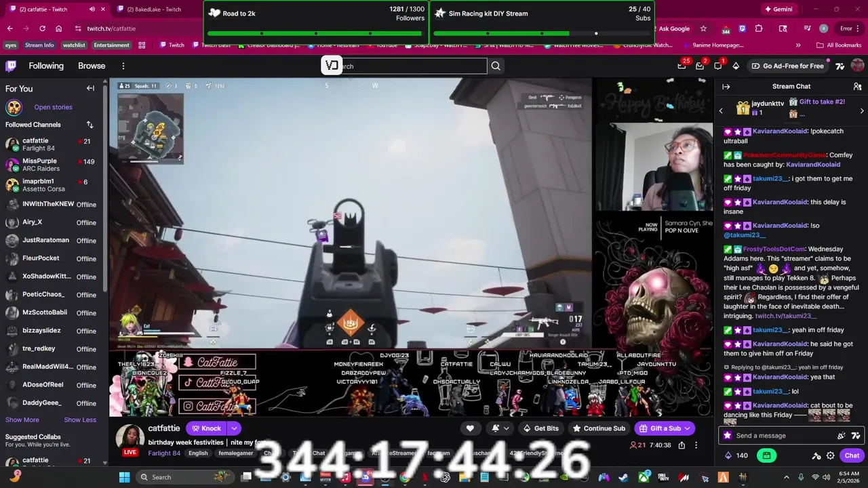868x488 pixels.
Task: Mute the catfattie tab audio
Action: coord(92,9)
